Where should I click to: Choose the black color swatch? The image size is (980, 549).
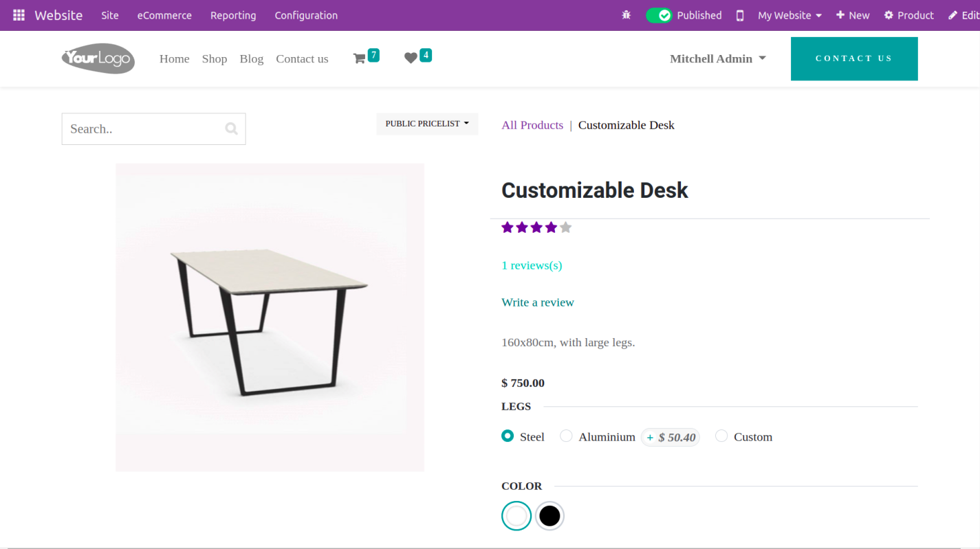(x=549, y=516)
